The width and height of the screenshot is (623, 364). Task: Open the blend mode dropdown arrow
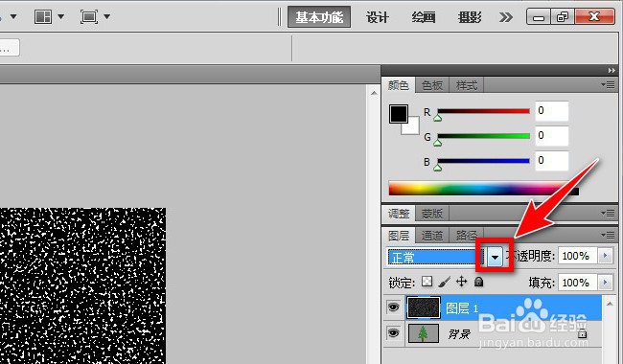coord(495,258)
